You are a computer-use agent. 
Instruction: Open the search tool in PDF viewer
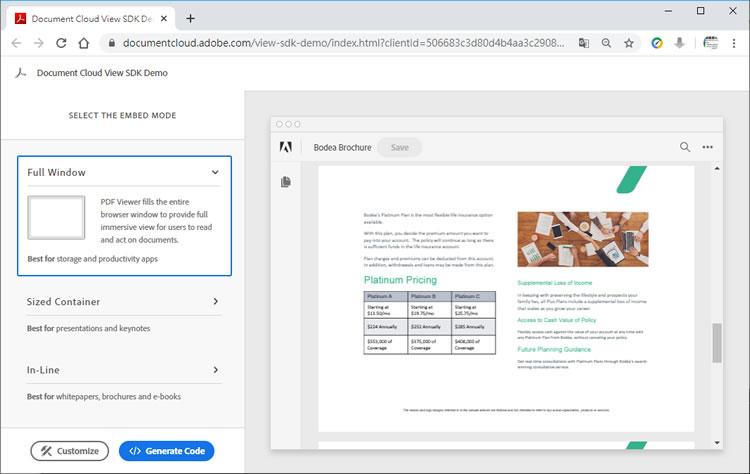click(x=685, y=147)
